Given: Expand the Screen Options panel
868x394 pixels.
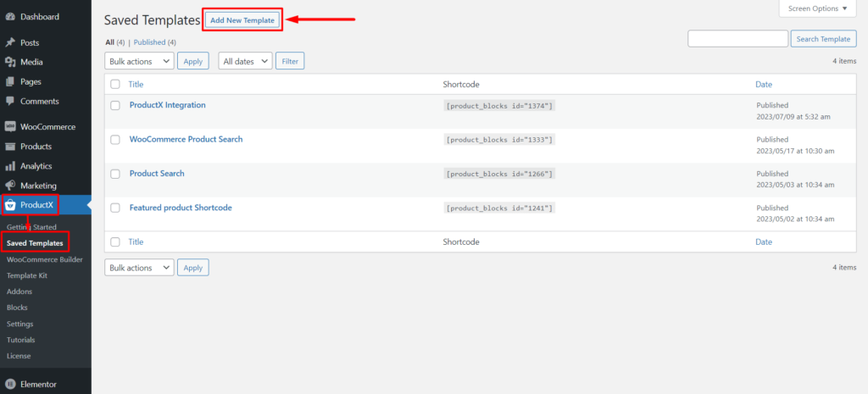Looking at the screenshot, I should (818, 8).
